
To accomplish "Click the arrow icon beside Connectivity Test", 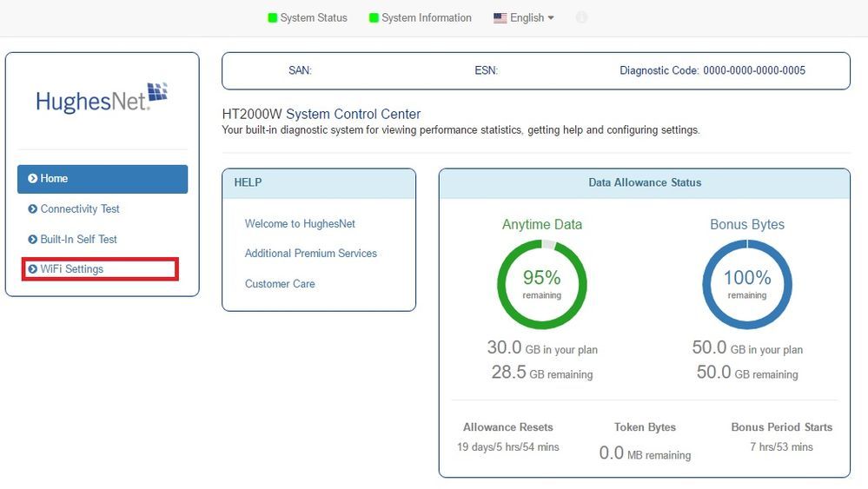I will pyautogui.click(x=33, y=208).
